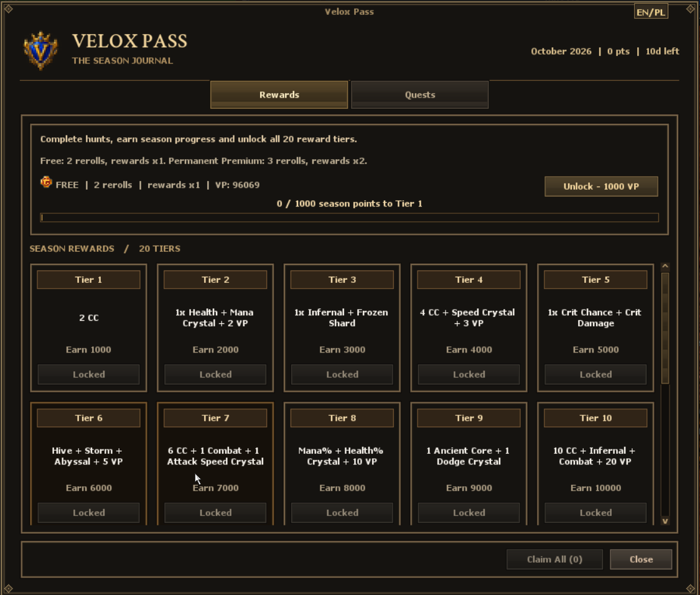Click the Locked button under Tier 10
The height and width of the screenshot is (595, 700).
point(595,512)
